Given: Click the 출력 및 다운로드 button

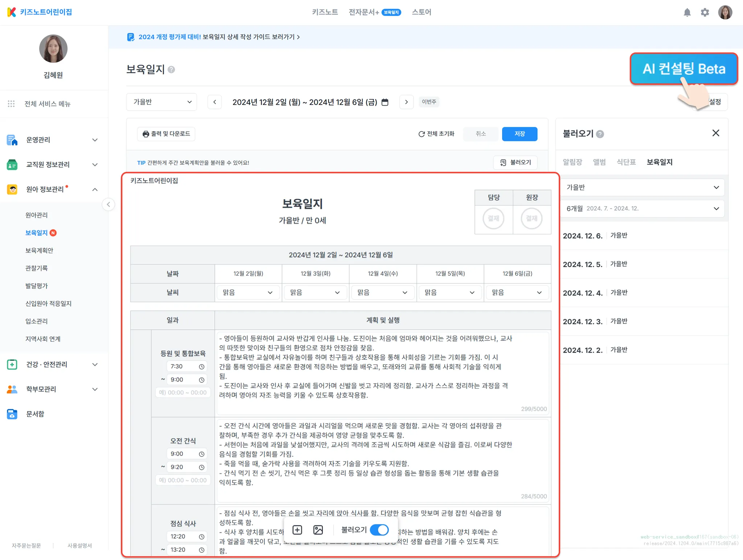Looking at the screenshot, I should (166, 134).
